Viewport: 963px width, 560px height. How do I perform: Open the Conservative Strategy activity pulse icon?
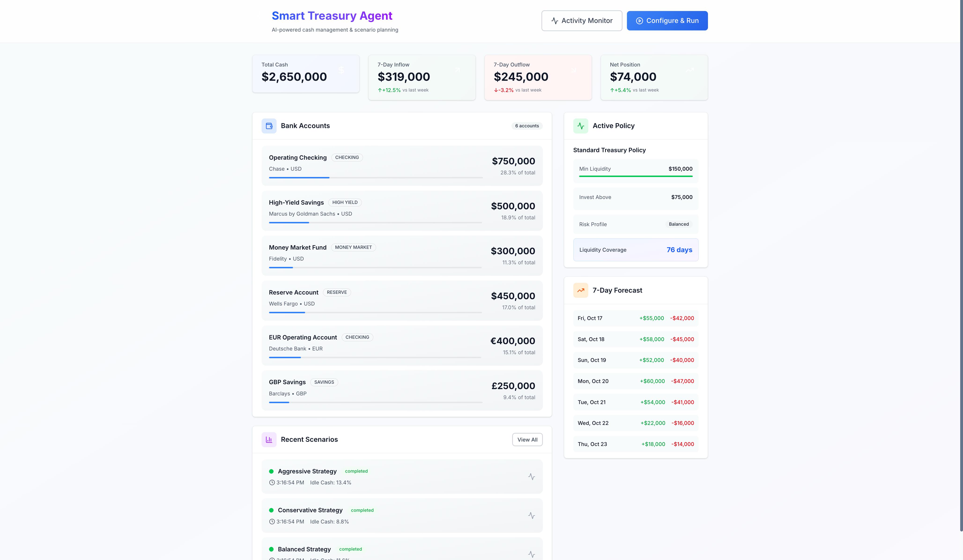tap(531, 515)
